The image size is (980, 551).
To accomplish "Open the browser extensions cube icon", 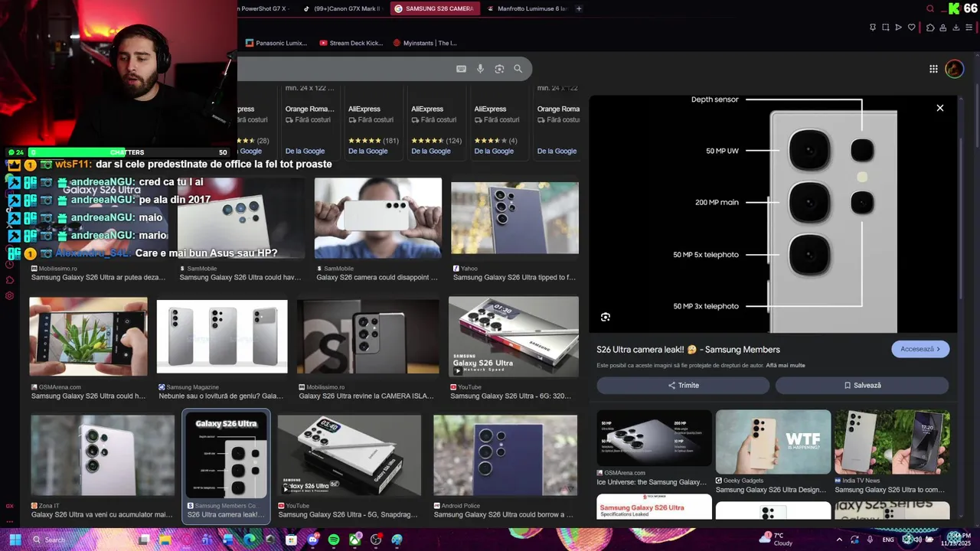I will pos(930,28).
